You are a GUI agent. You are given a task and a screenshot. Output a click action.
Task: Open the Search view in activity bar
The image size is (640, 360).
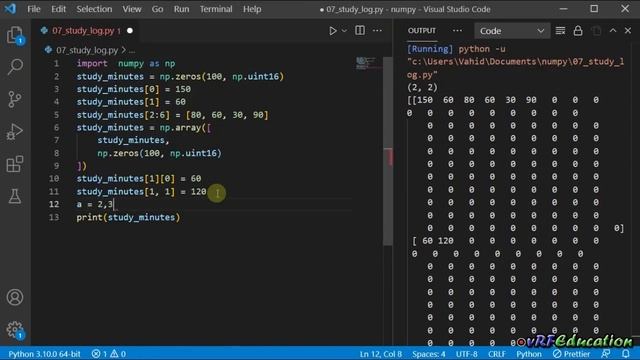[15, 67]
